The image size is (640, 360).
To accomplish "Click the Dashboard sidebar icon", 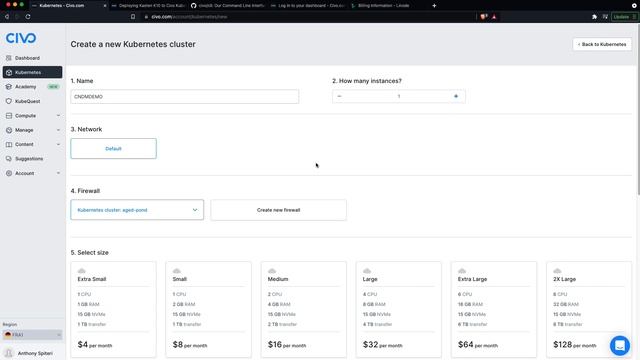I will coord(9,58).
